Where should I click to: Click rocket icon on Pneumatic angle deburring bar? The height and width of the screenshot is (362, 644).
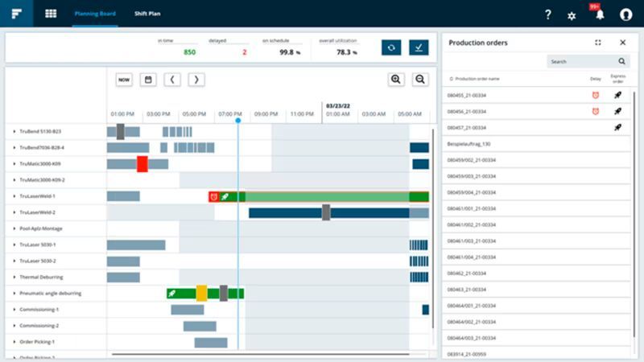click(x=172, y=294)
